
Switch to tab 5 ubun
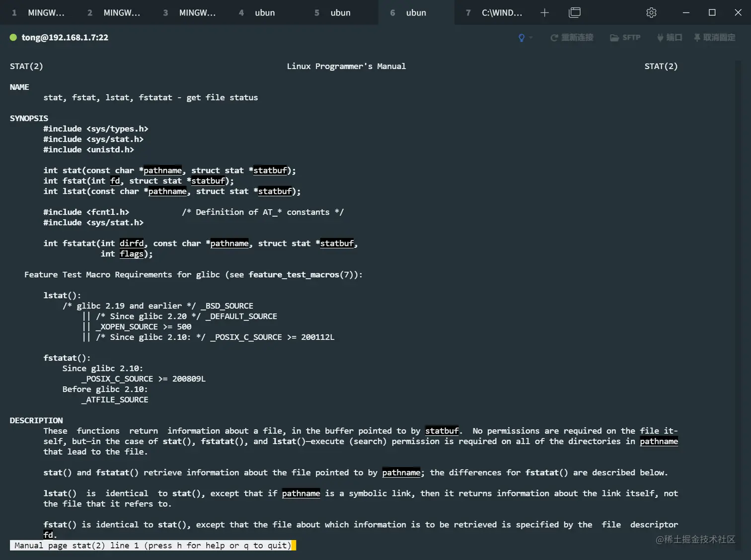click(x=340, y=12)
